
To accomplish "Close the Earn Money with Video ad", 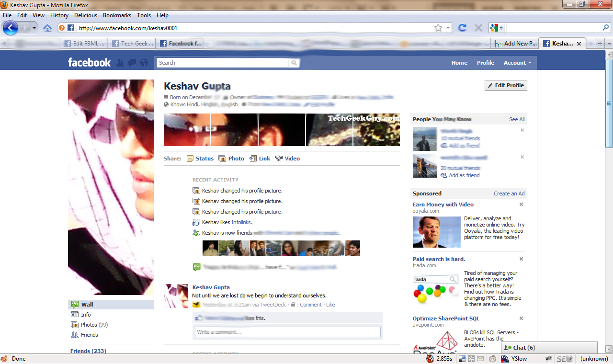I will click(522, 205).
